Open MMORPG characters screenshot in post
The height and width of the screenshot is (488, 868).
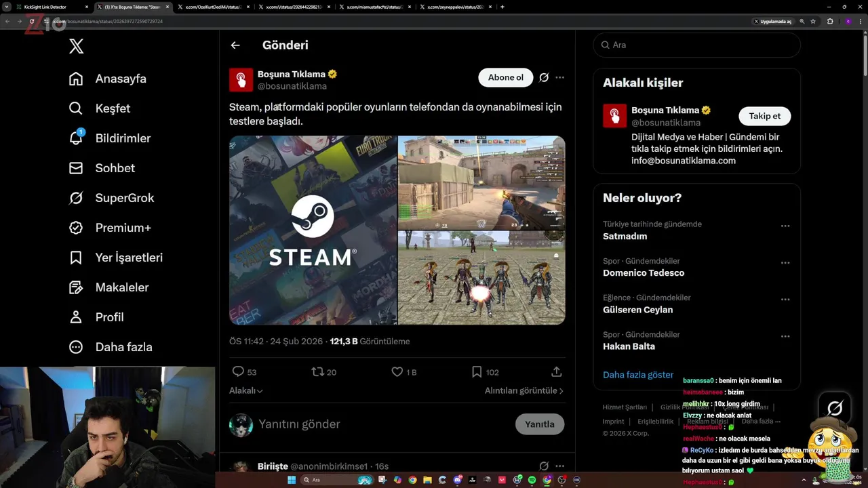click(481, 278)
